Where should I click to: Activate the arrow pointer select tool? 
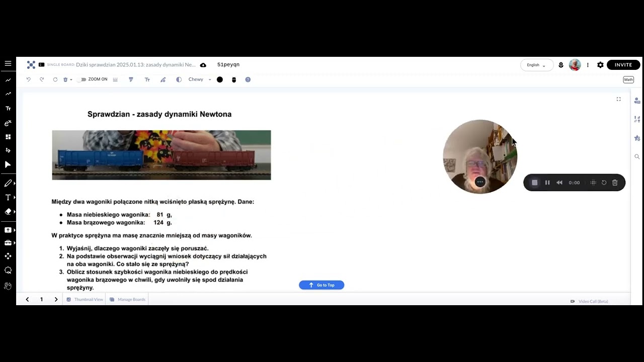(8, 164)
